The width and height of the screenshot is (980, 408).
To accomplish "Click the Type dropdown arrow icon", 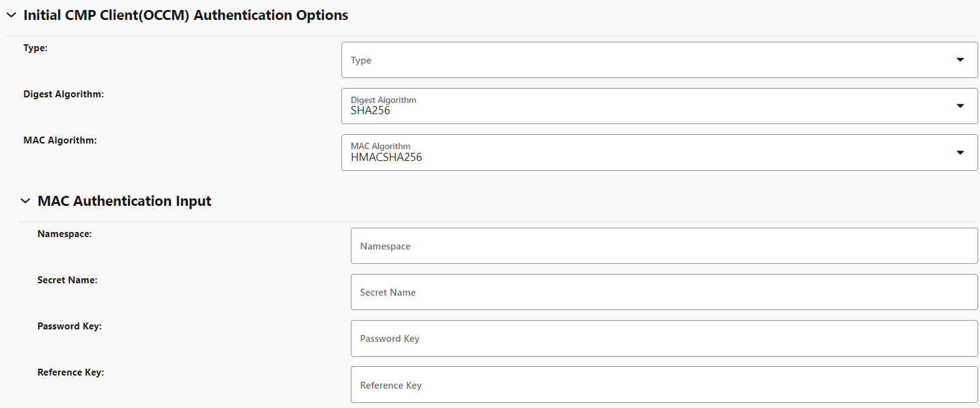I will pos(960,60).
